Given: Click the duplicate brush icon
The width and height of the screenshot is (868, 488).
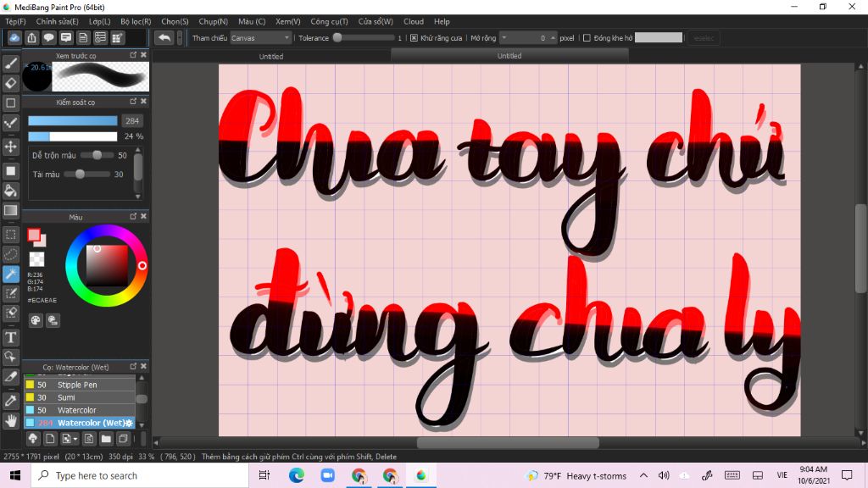Looking at the screenshot, I should coord(124,439).
